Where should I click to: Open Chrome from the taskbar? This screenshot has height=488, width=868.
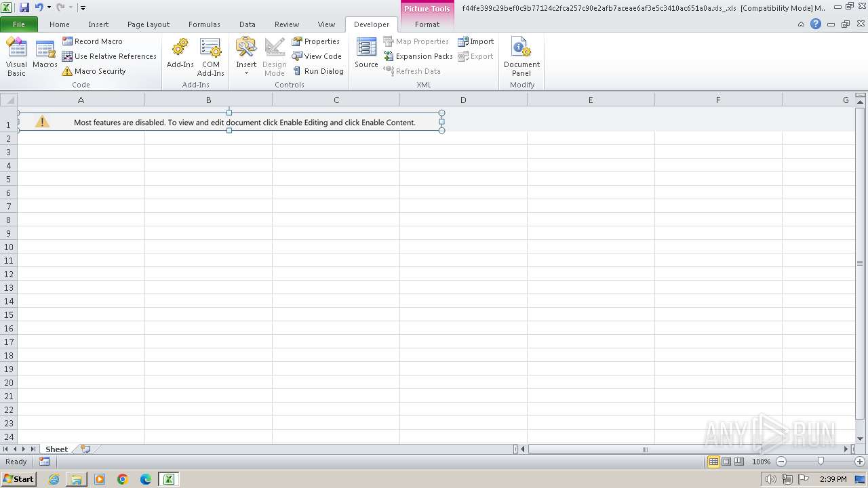coord(123,479)
